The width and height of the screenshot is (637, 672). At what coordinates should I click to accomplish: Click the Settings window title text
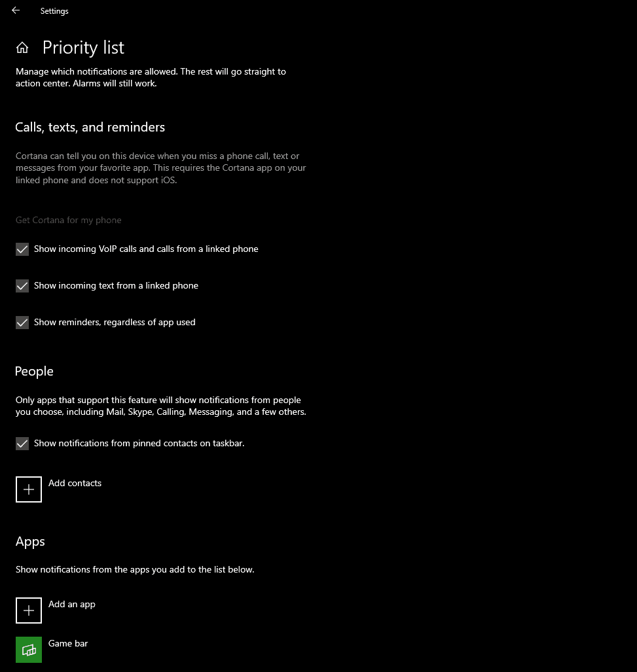pyautogui.click(x=54, y=11)
